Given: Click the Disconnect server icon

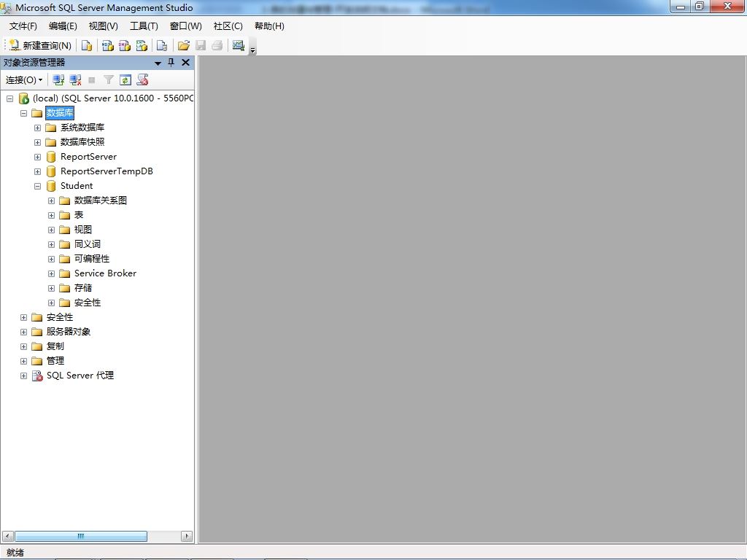Looking at the screenshot, I should click(75, 80).
